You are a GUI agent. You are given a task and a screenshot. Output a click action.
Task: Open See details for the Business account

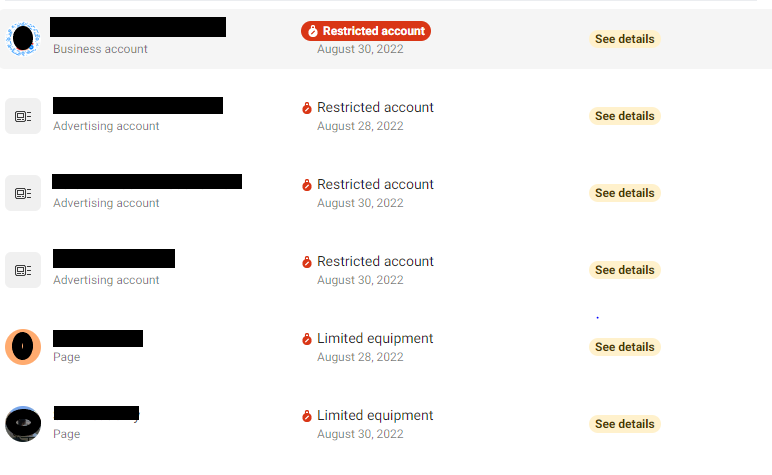pos(624,39)
